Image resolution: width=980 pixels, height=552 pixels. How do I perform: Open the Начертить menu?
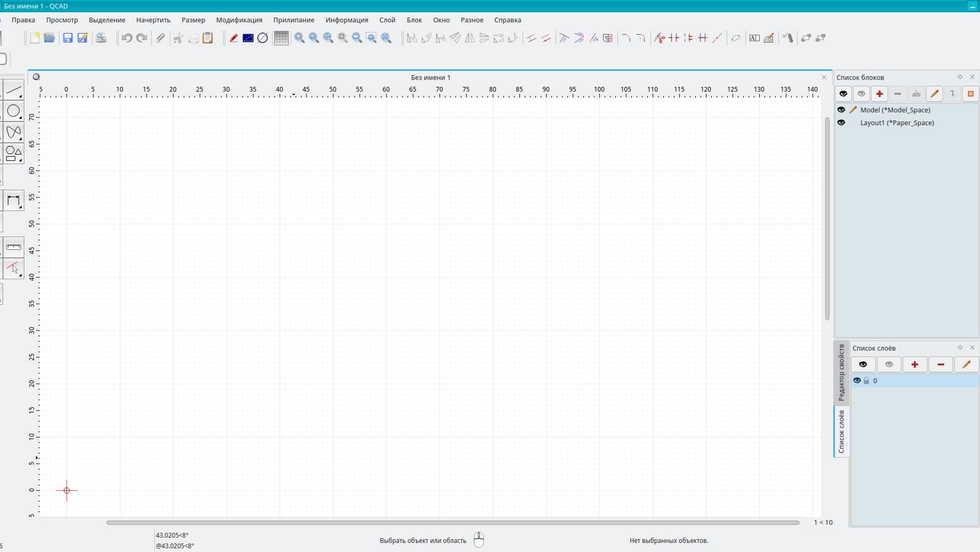click(x=153, y=20)
